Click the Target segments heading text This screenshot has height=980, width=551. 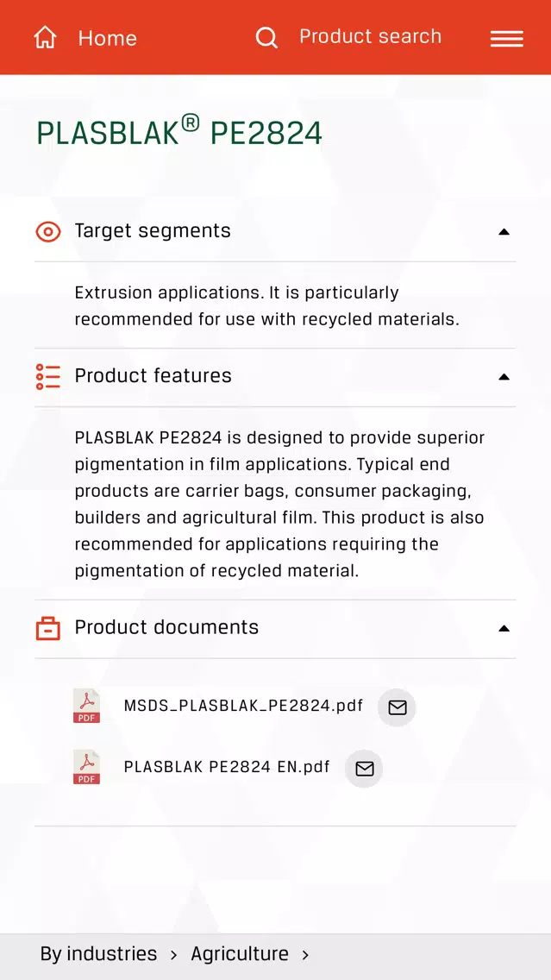click(153, 230)
